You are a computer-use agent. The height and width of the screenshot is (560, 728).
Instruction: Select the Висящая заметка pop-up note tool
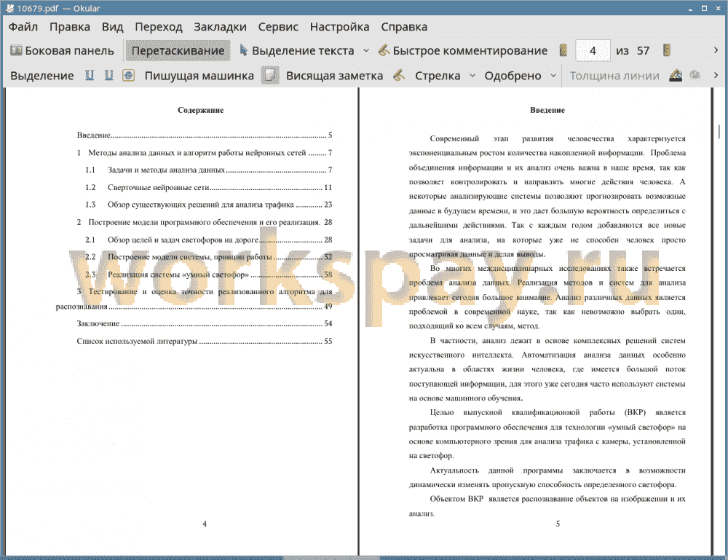click(334, 76)
